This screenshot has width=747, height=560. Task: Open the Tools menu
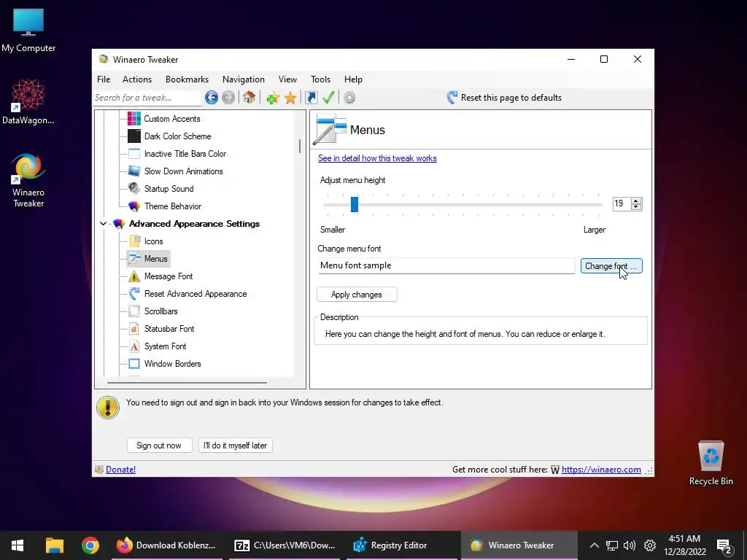point(321,79)
